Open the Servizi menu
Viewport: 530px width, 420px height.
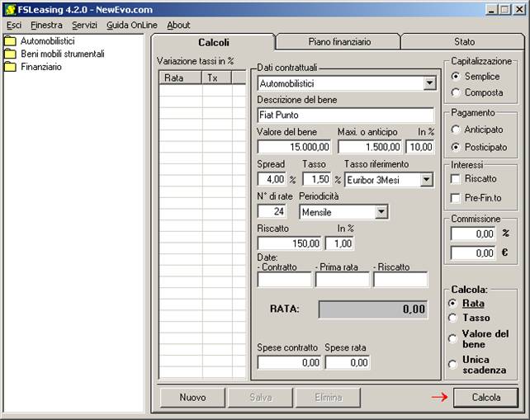84,26
